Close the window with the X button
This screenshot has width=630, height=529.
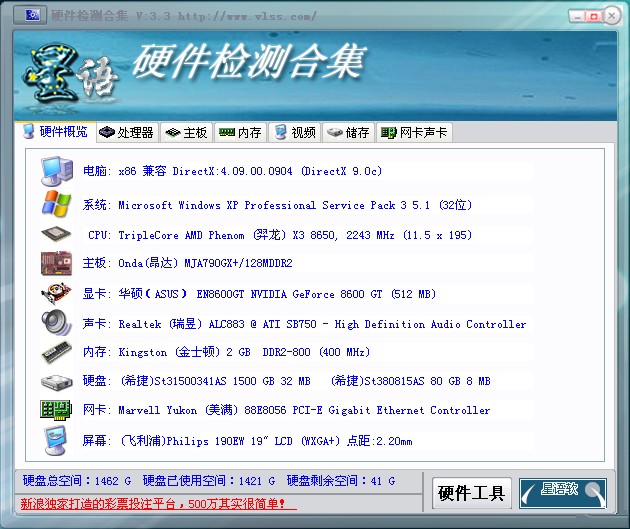[x=612, y=16]
